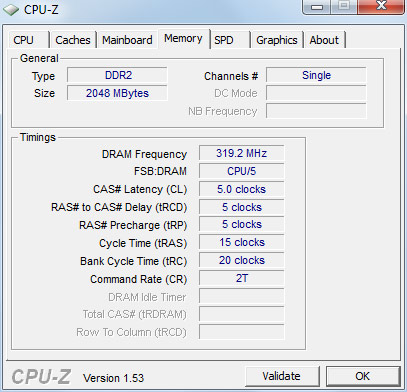Click the tRCD delay value 5 clocks
The image size is (407, 392).
tap(242, 207)
